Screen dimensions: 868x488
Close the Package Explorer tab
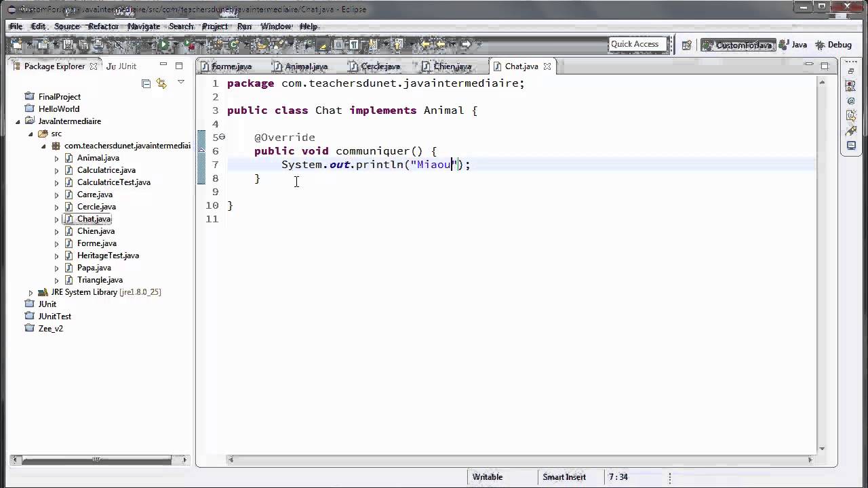93,66
